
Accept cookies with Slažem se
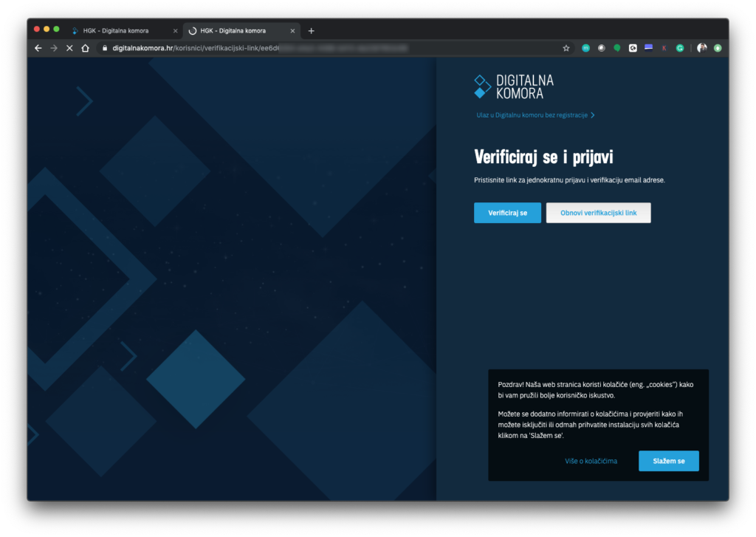coord(668,461)
